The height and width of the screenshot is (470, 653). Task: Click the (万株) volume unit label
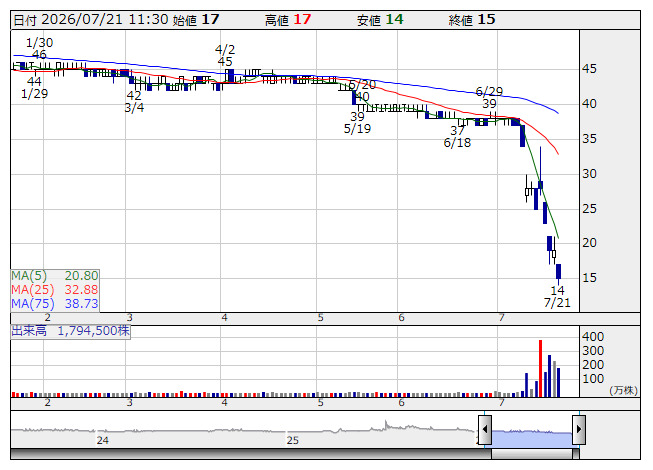coord(623,390)
